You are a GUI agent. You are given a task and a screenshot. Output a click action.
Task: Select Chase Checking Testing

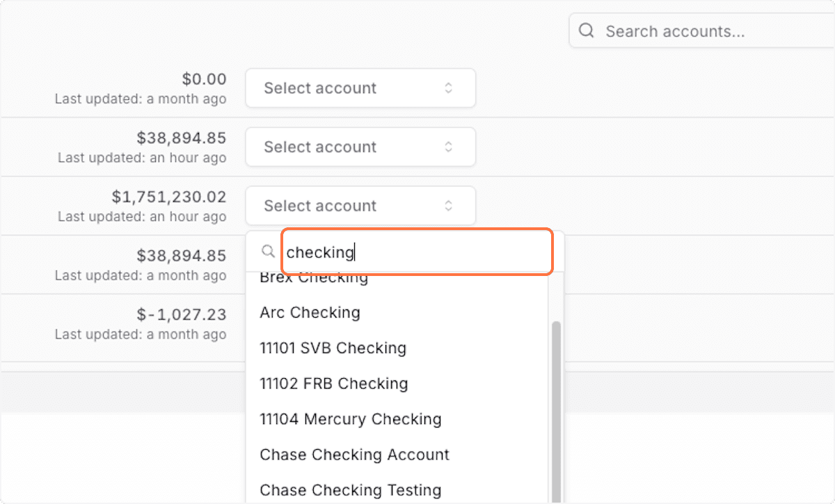pyautogui.click(x=350, y=489)
